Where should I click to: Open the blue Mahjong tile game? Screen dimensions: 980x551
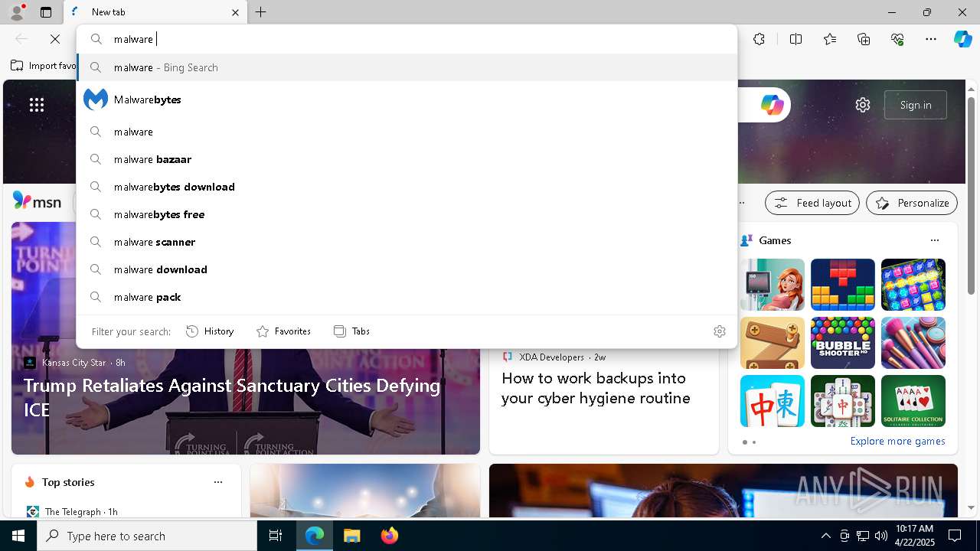click(773, 401)
